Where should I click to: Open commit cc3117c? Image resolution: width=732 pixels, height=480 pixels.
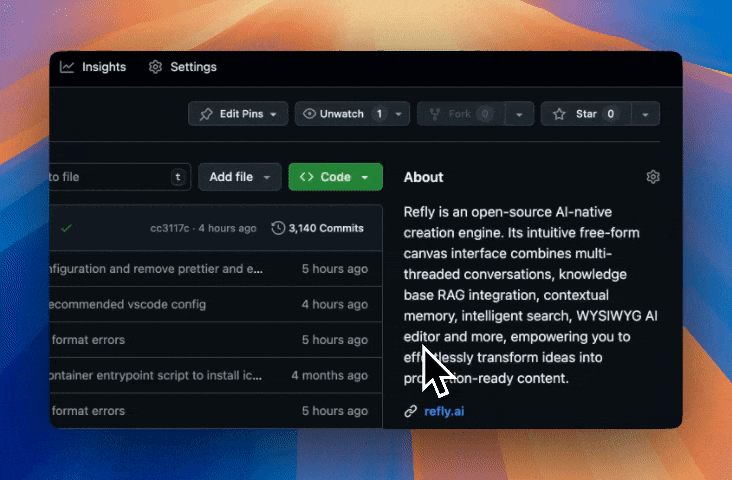tap(169, 228)
